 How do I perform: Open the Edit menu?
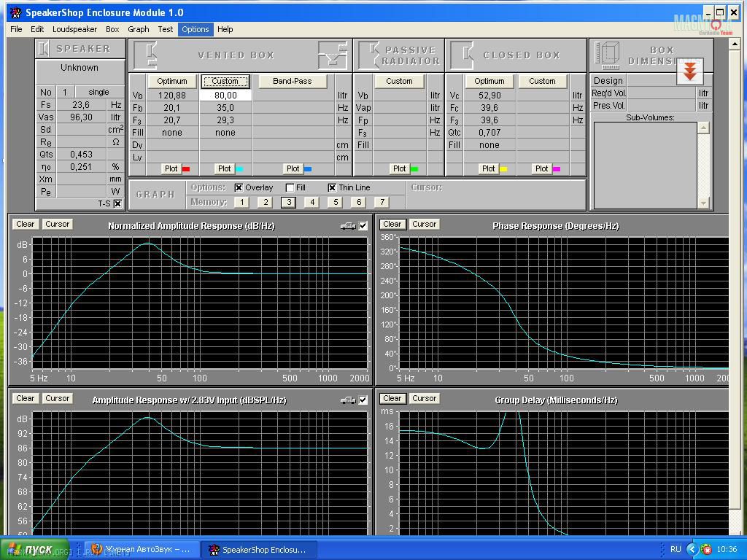click(37, 29)
